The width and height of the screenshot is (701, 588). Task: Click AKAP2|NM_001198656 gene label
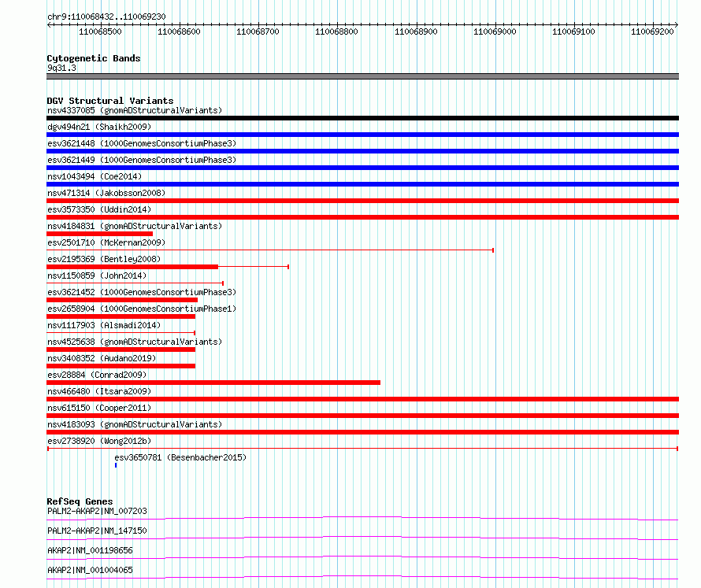point(90,550)
